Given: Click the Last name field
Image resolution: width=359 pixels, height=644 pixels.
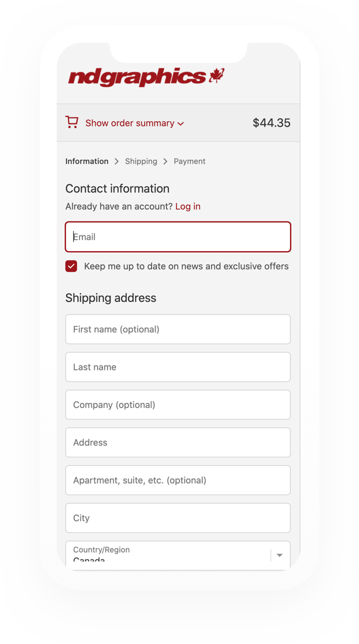Looking at the screenshot, I should [x=178, y=367].
